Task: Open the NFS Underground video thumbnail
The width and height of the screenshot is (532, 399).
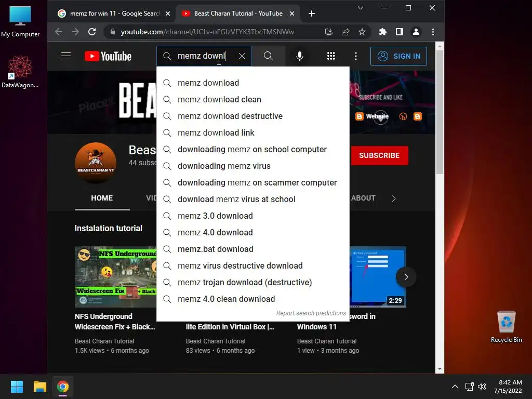Action: point(116,277)
